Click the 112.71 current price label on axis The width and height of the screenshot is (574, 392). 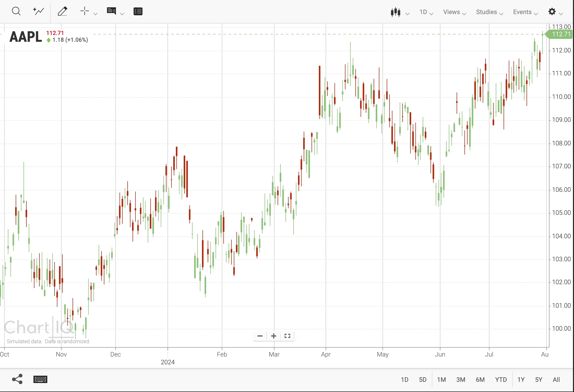click(559, 34)
